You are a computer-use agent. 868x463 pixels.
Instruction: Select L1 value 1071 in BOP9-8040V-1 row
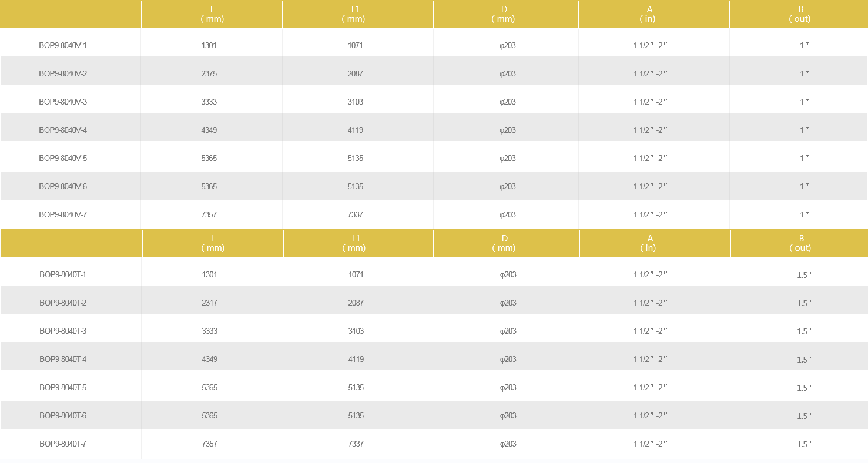[x=356, y=46]
